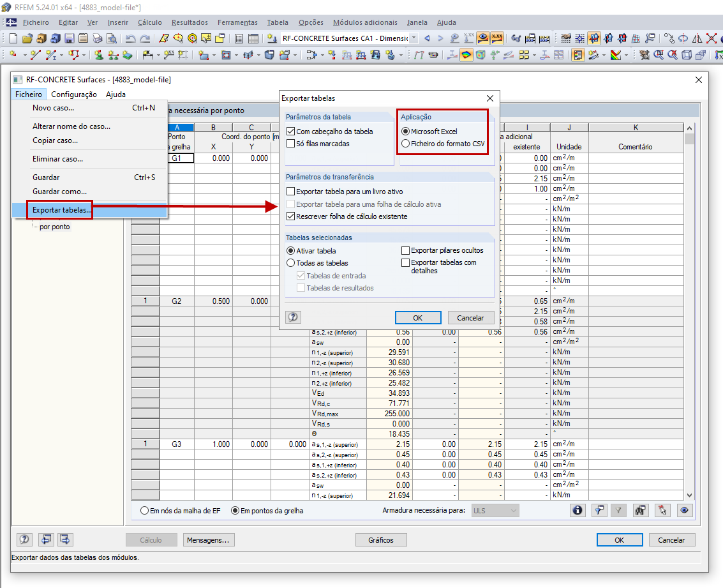
Task: Choose Exportar tabelas... menu entry
Action: (x=89, y=210)
